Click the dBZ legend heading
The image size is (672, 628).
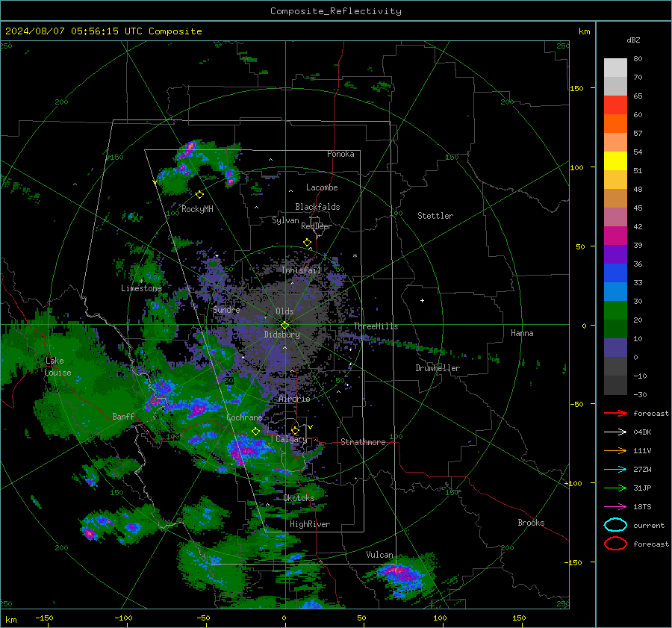click(633, 40)
